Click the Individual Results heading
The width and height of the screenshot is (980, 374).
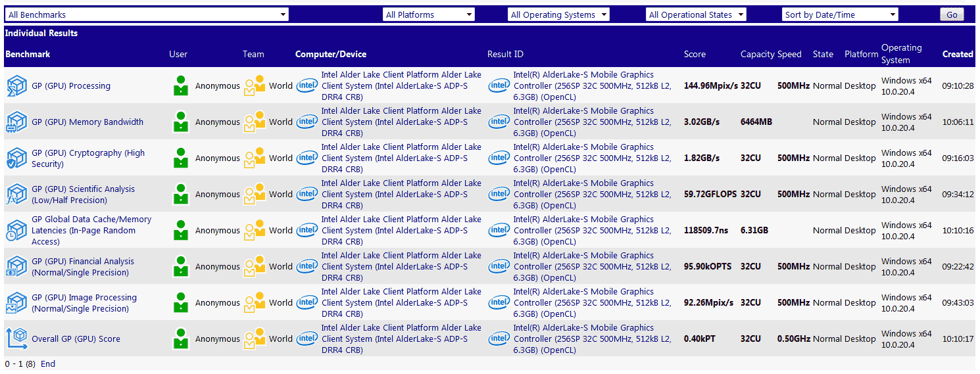(41, 33)
